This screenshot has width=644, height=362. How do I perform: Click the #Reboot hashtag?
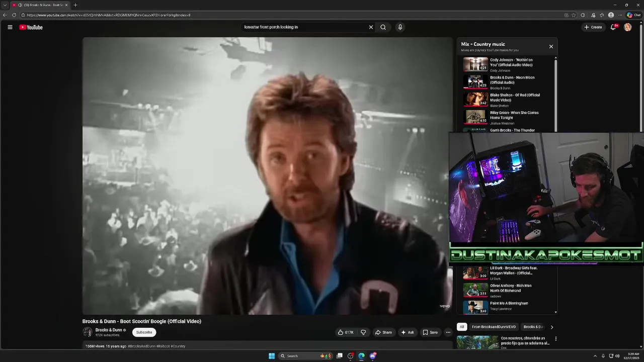[x=163, y=346]
